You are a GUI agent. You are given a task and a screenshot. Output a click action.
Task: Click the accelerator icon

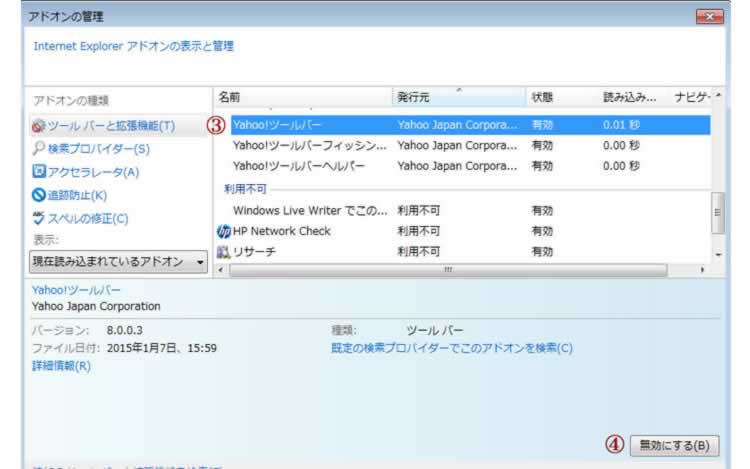pyautogui.click(x=39, y=171)
